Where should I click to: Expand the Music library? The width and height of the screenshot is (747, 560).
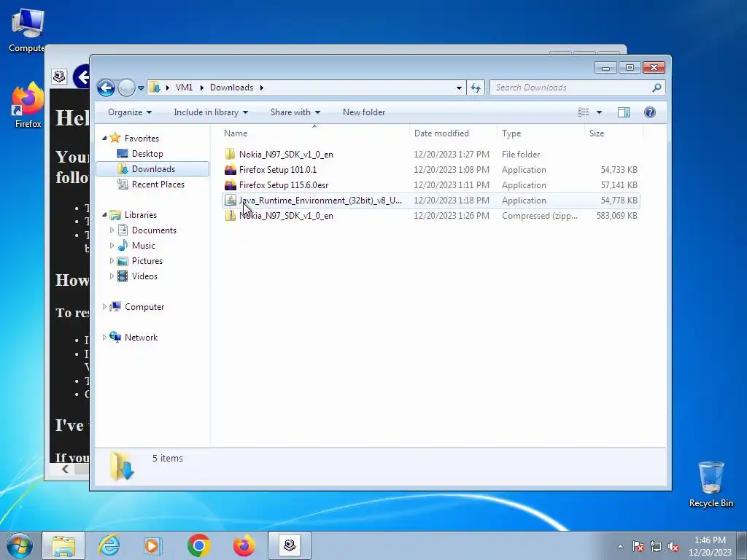[112, 246]
